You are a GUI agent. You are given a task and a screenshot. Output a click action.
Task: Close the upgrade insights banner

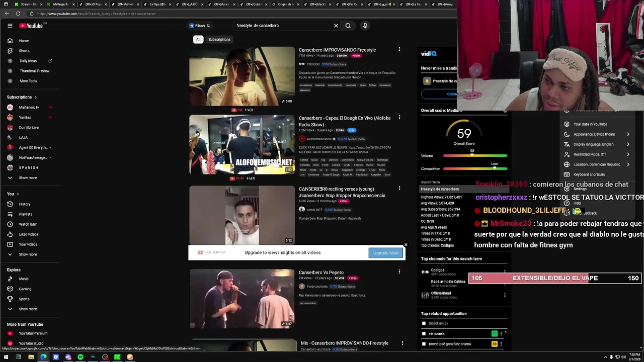(x=406, y=245)
